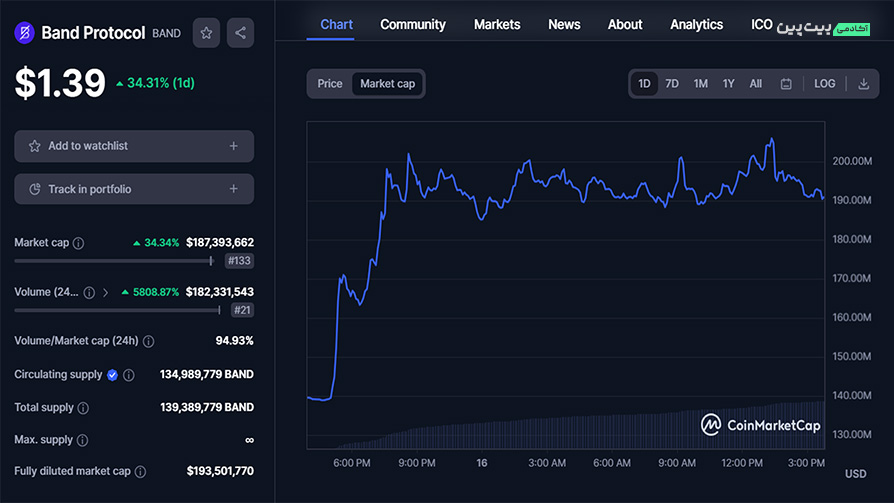Open the Markets tab
This screenshot has height=503, width=894.
point(497,25)
